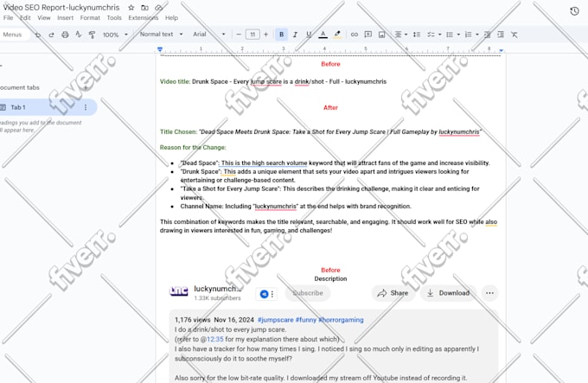
Task: Increase font size with plus button
Action: [265, 35]
